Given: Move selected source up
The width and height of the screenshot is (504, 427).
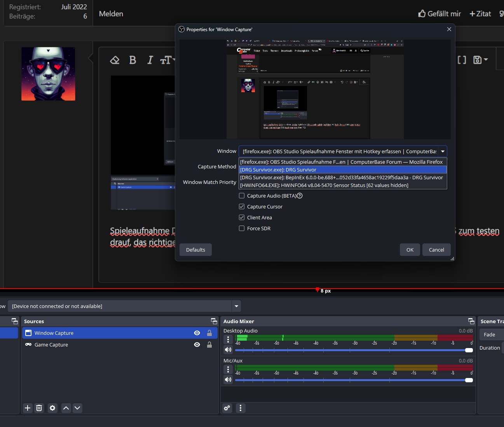Looking at the screenshot, I should click(66, 408).
